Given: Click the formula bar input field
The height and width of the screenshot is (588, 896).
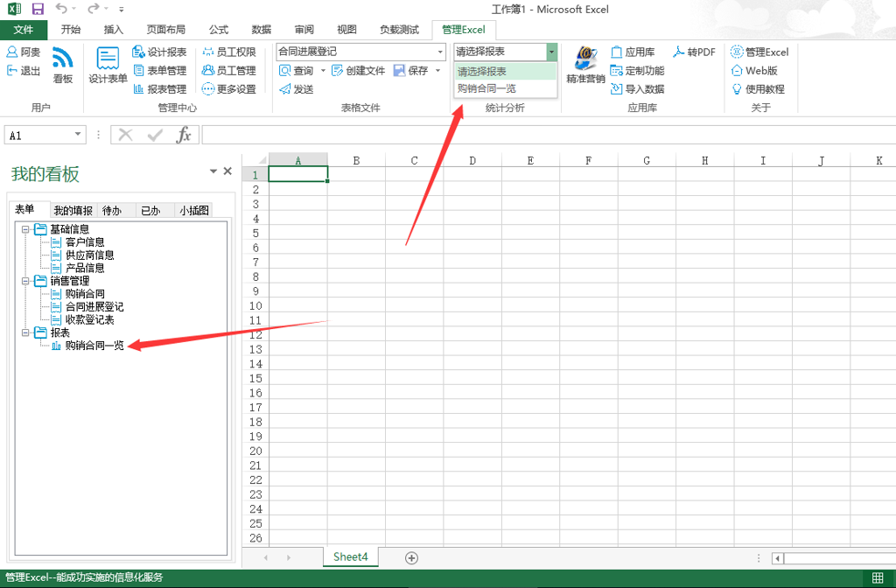Looking at the screenshot, I should 549,135.
